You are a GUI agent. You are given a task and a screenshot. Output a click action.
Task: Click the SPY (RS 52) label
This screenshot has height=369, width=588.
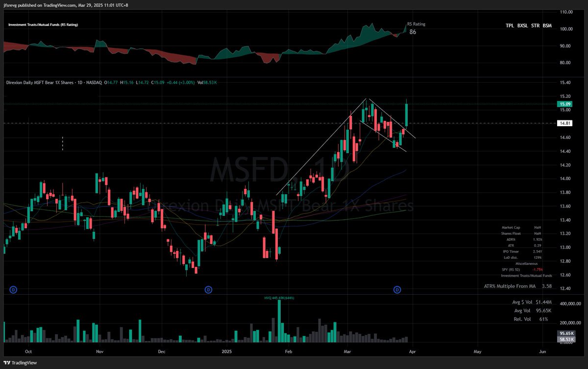click(x=511, y=270)
